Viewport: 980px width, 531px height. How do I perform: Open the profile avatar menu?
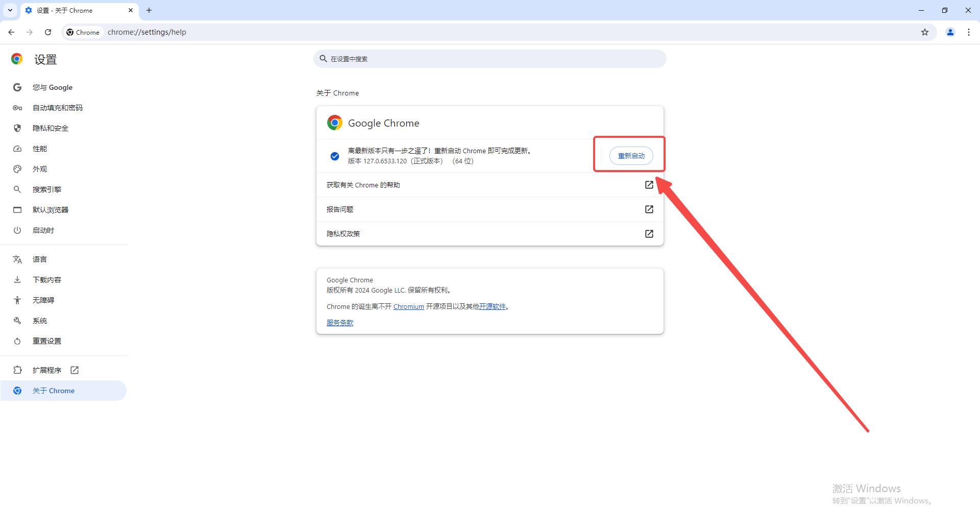point(950,32)
